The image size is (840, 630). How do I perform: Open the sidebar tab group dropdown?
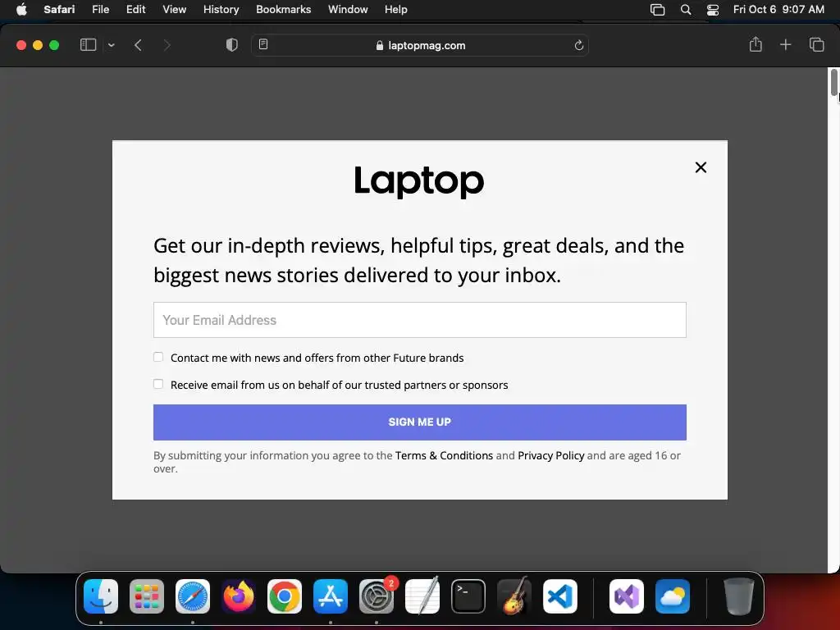[112, 45]
